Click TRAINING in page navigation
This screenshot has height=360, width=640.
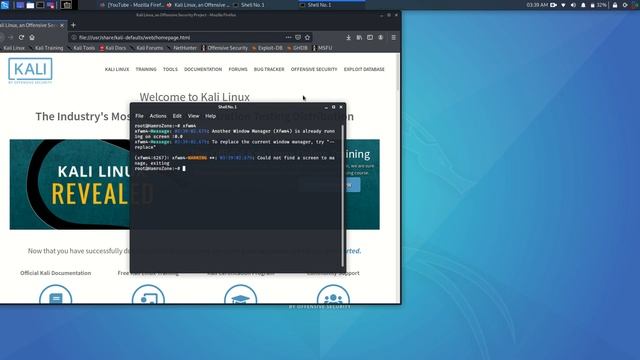(x=146, y=69)
